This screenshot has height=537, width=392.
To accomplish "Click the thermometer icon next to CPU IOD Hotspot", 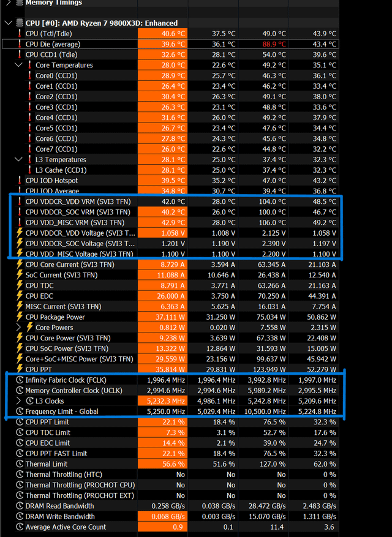I will (19, 181).
